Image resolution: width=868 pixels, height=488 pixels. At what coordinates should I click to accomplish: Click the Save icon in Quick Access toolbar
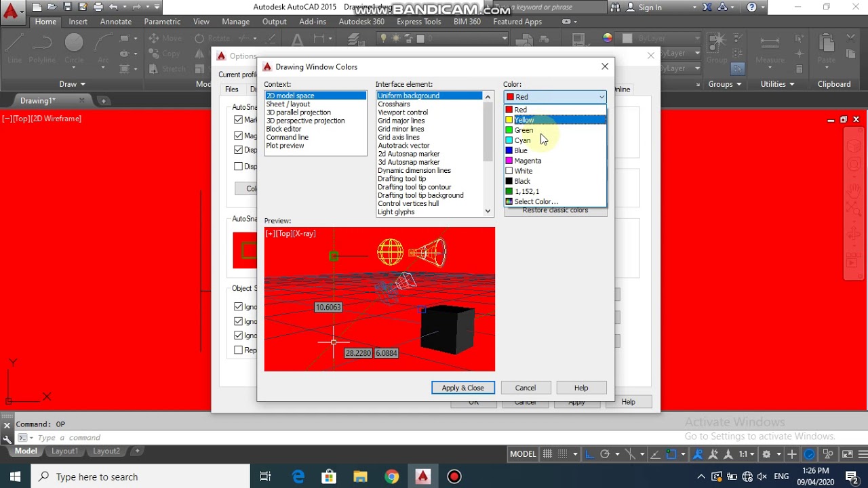click(x=68, y=7)
